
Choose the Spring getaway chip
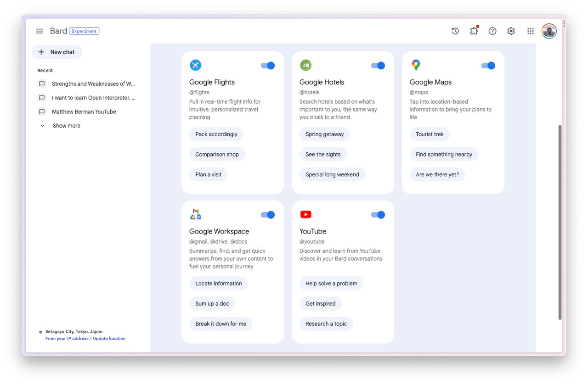click(x=325, y=134)
